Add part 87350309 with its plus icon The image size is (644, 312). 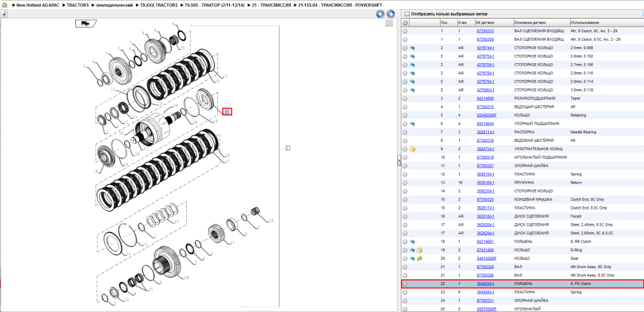pyautogui.click(x=405, y=39)
